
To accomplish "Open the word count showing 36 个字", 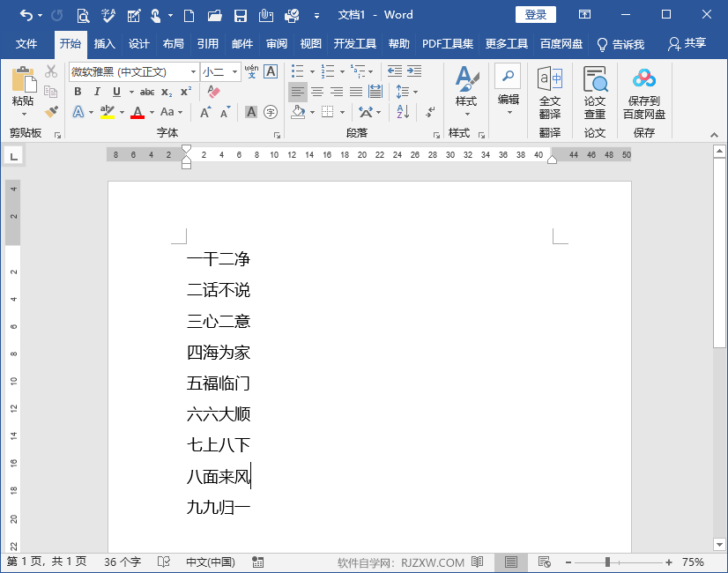I will [123, 562].
